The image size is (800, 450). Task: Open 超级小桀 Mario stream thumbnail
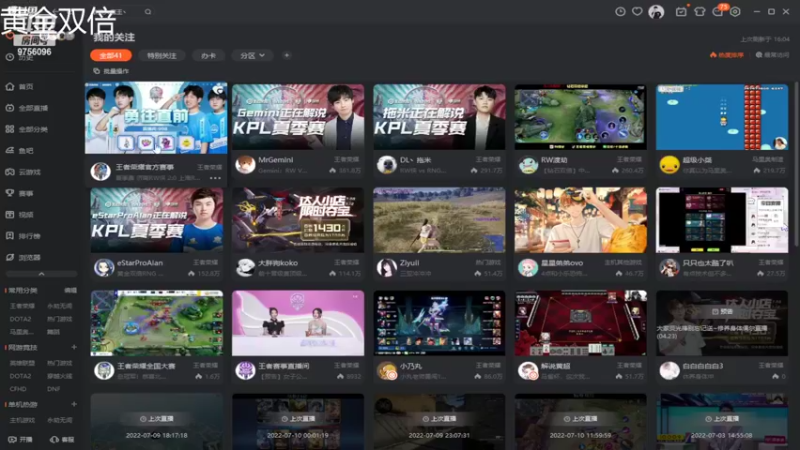[722, 117]
